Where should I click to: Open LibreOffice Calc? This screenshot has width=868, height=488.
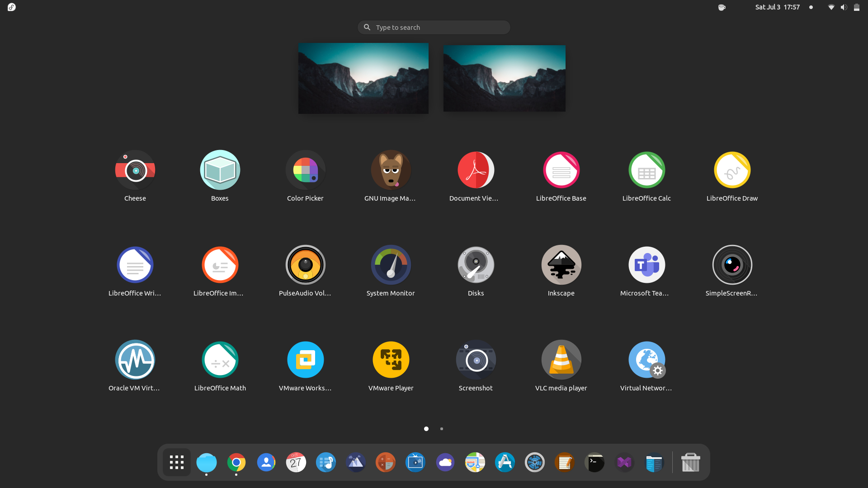[x=646, y=170]
